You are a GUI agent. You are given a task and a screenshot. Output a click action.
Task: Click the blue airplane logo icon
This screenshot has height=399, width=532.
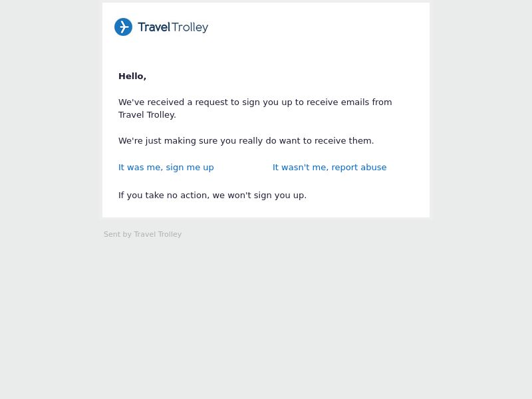click(x=123, y=27)
